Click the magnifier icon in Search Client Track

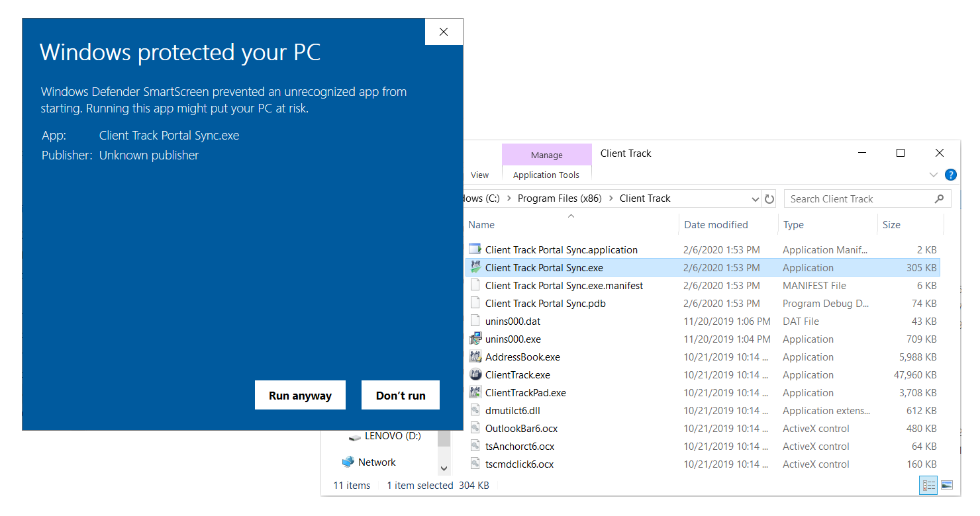pyautogui.click(x=938, y=198)
